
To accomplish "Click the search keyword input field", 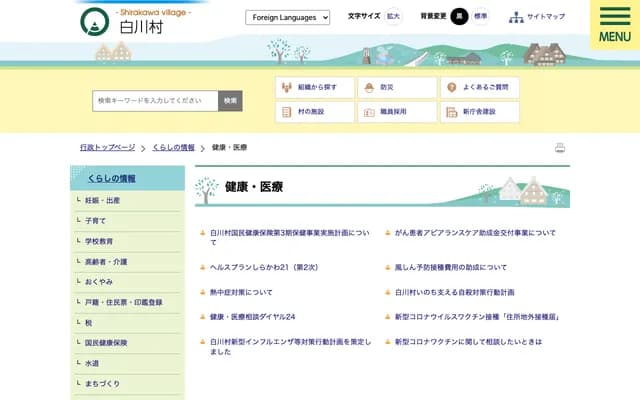I will click(155, 101).
